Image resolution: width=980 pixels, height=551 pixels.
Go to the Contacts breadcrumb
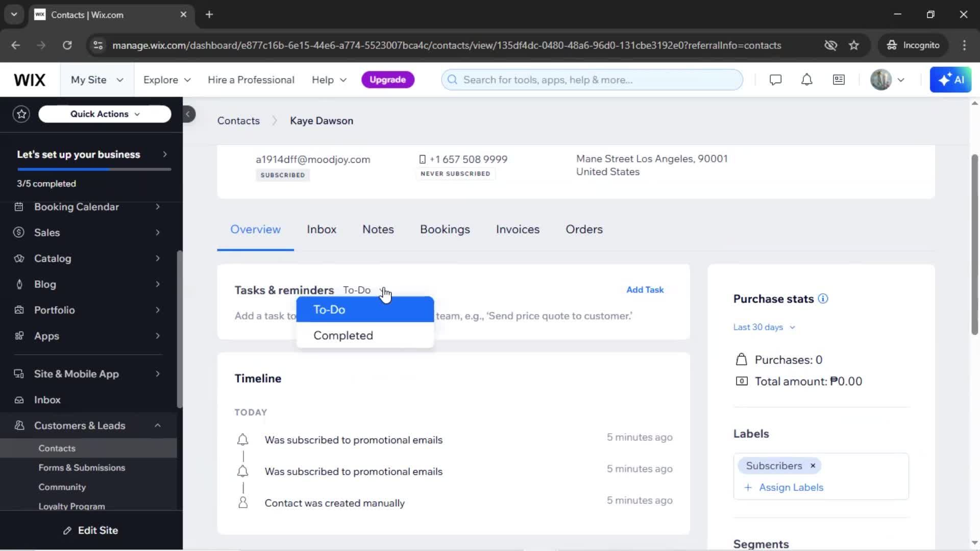[x=238, y=120]
